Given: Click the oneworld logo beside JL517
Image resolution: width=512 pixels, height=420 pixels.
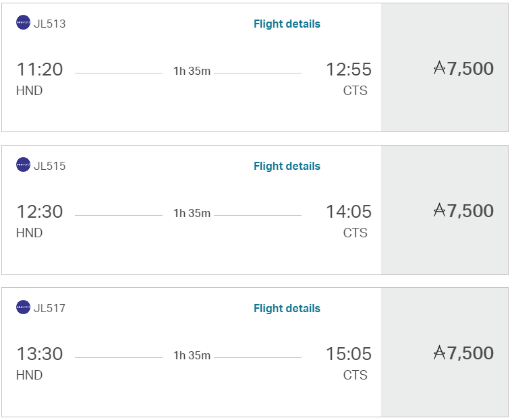Looking at the screenshot, I should (23, 307).
